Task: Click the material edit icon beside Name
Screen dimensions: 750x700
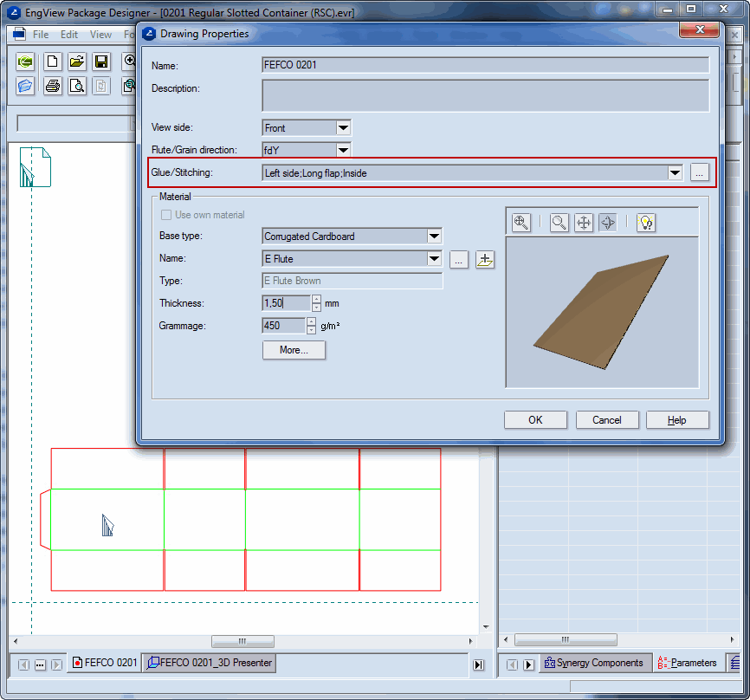Action: (x=485, y=259)
